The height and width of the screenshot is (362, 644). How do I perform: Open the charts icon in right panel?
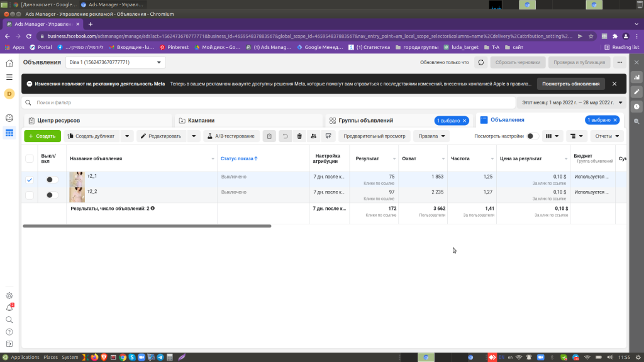pos(636,77)
